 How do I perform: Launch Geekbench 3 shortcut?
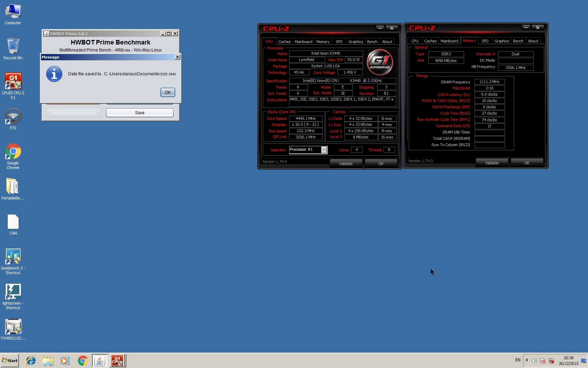pos(13,261)
